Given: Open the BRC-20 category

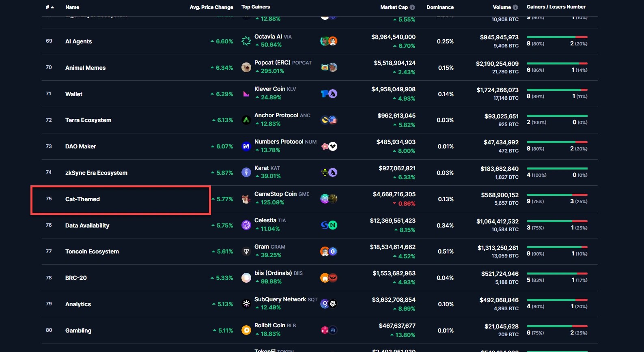Looking at the screenshot, I should coord(76,278).
